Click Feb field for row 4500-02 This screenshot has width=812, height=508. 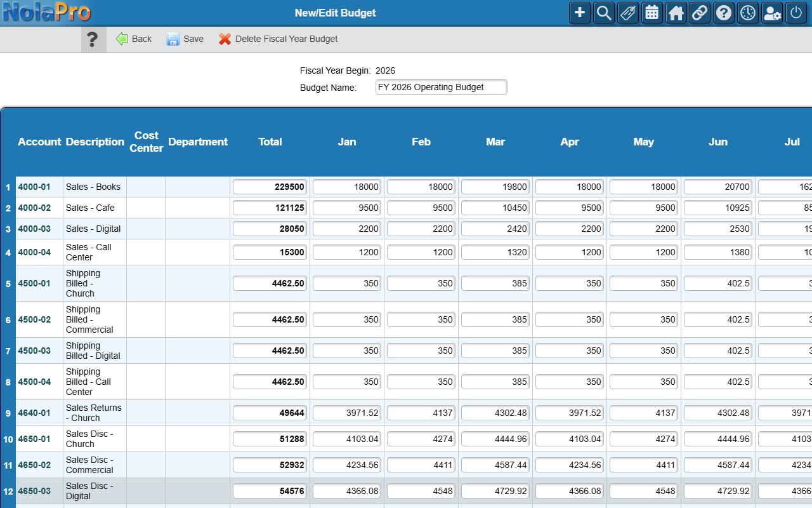pos(421,319)
